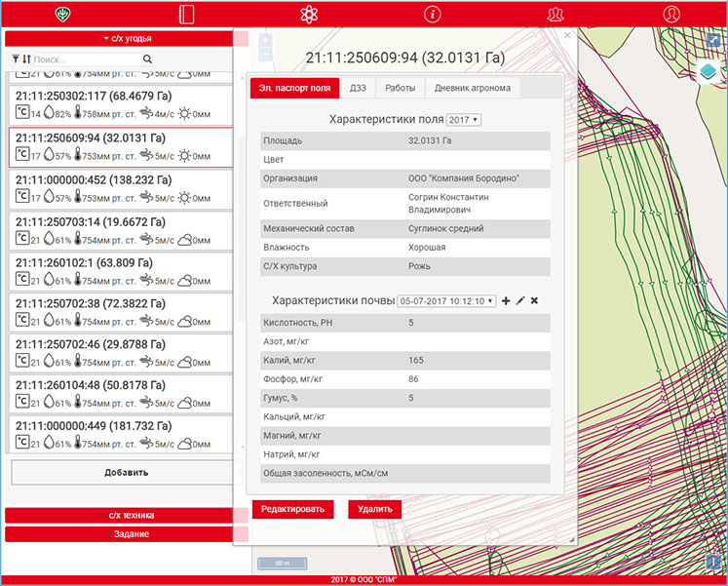The image size is (728, 586).
Task: Toggle sort order in field list
Action: coord(26,59)
